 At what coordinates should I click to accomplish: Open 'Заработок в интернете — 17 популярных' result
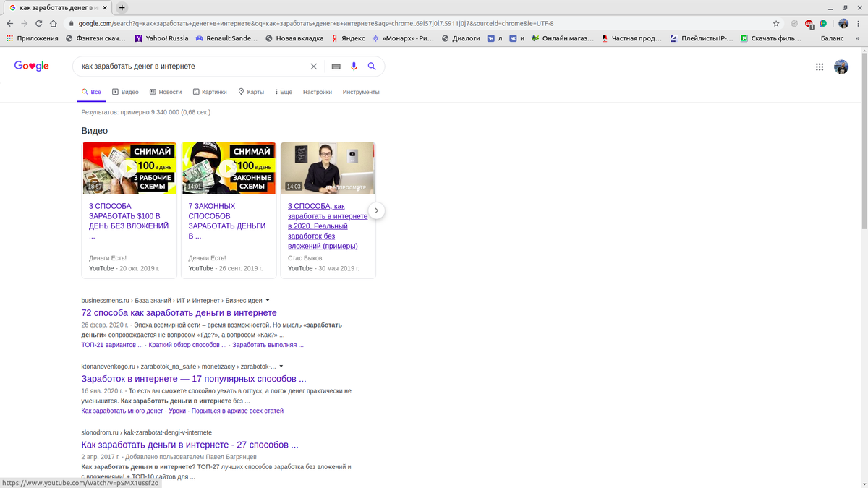pyautogui.click(x=194, y=379)
